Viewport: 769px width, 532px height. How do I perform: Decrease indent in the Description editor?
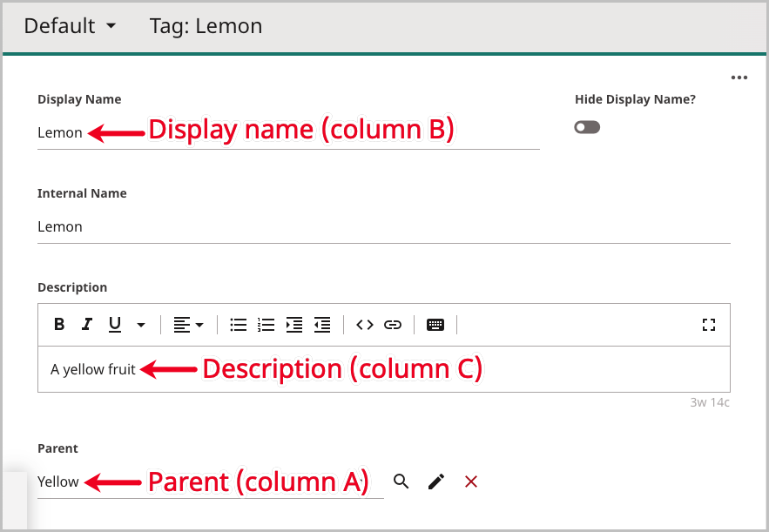(x=322, y=325)
